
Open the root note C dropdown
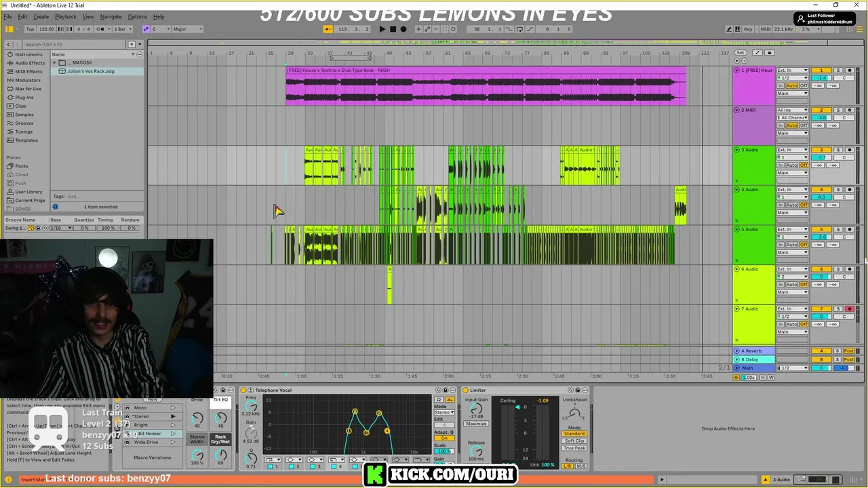tap(160, 29)
